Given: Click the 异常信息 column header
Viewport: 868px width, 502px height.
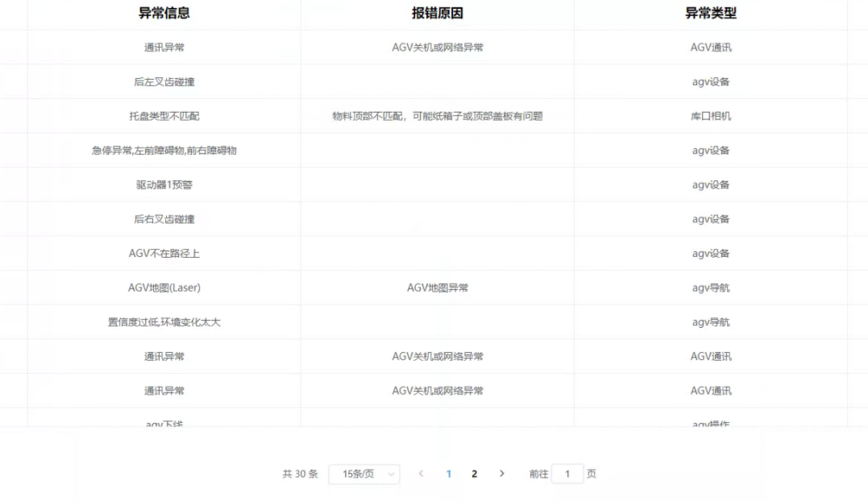Looking at the screenshot, I should click(164, 13).
